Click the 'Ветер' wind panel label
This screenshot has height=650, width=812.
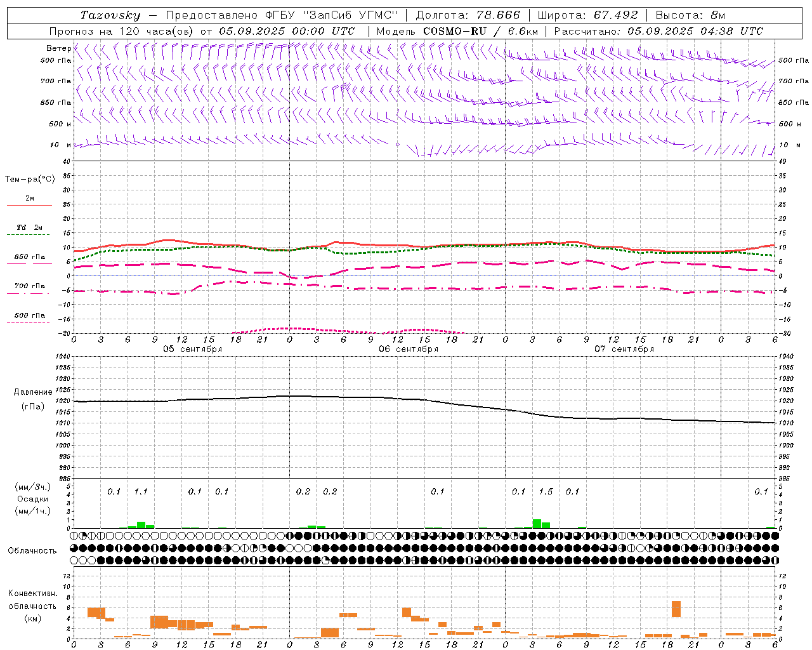tap(58, 48)
